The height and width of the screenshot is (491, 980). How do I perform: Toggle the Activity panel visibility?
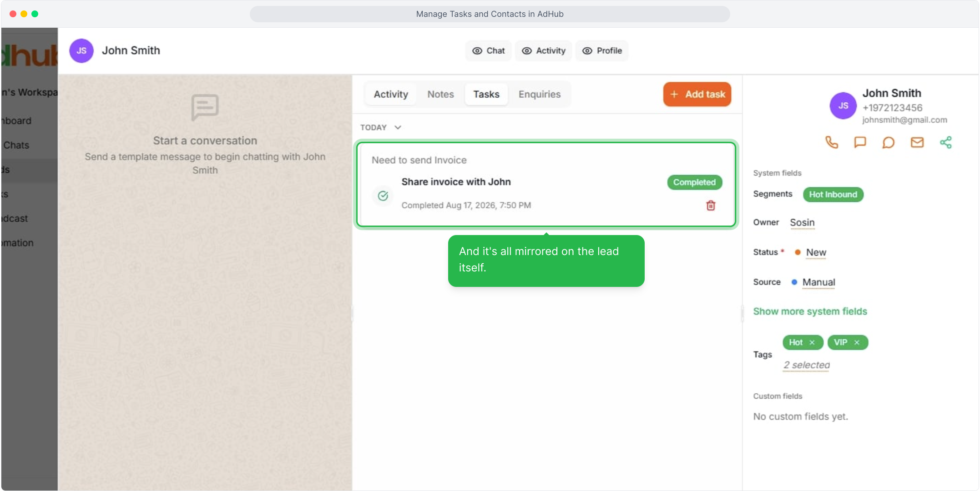coord(543,50)
